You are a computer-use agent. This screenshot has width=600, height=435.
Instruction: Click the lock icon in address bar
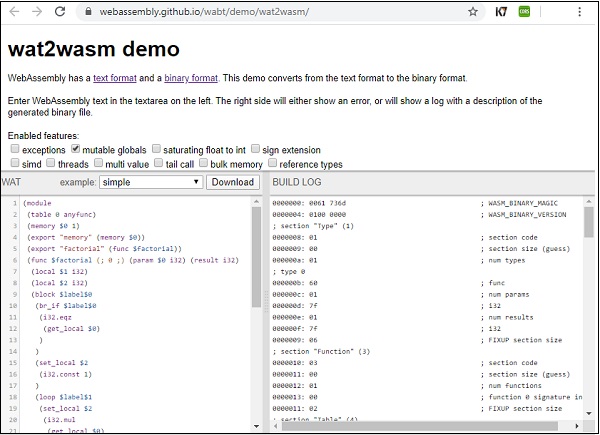click(88, 11)
